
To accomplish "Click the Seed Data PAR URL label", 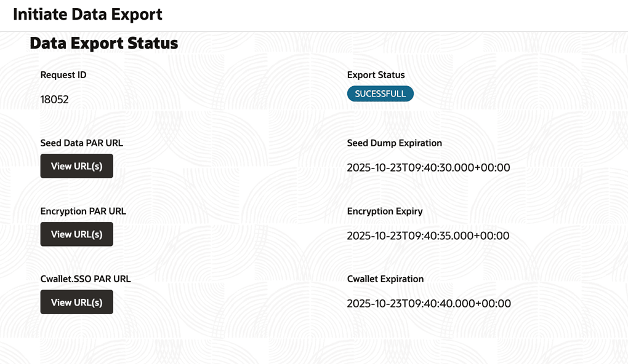I will [x=81, y=143].
